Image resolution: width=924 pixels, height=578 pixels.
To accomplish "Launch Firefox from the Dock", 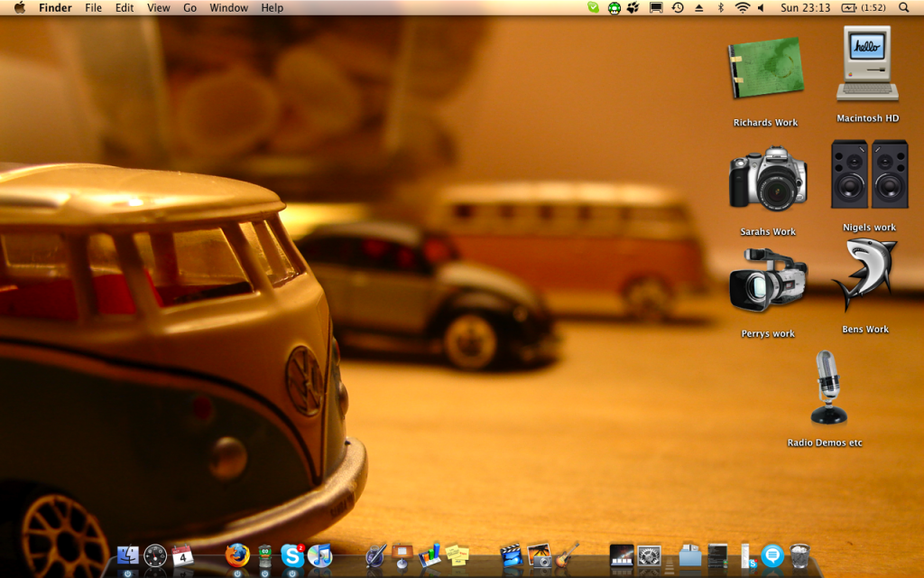I will point(237,555).
